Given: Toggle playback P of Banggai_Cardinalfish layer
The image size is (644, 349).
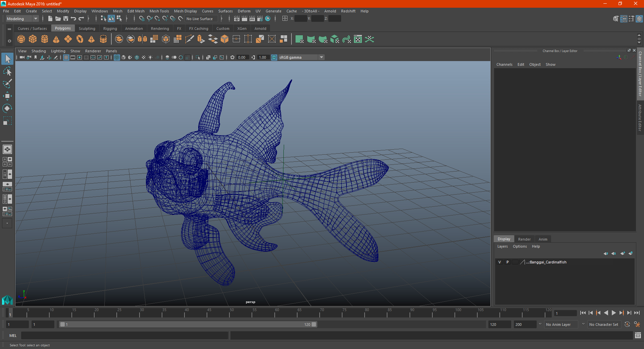Looking at the screenshot, I should (x=507, y=262).
